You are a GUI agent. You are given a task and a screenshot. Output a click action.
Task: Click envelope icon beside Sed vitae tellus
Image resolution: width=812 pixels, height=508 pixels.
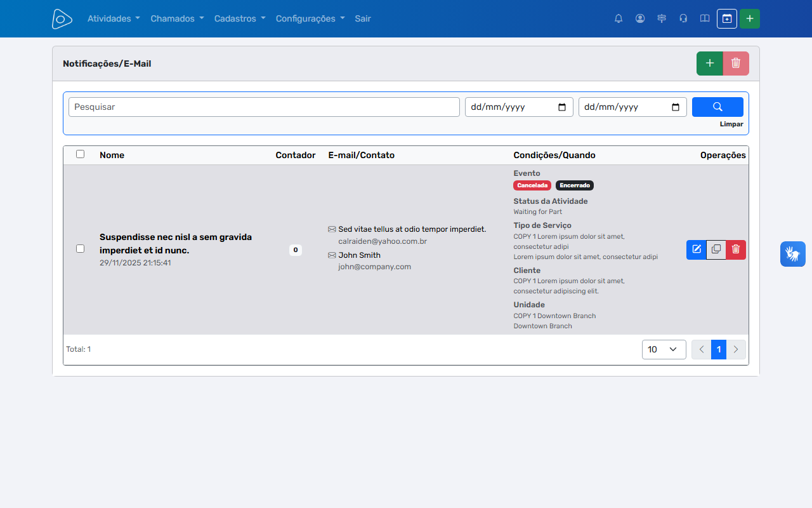(332, 229)
